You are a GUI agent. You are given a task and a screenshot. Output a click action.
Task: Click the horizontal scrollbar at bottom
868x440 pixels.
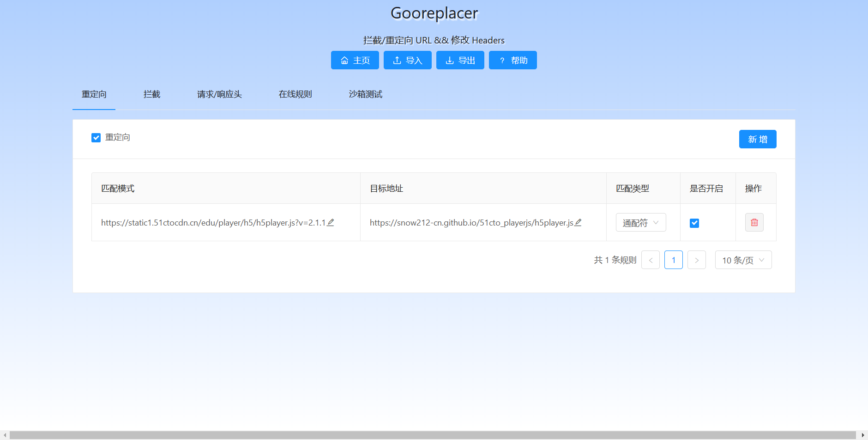pos(433,435)
